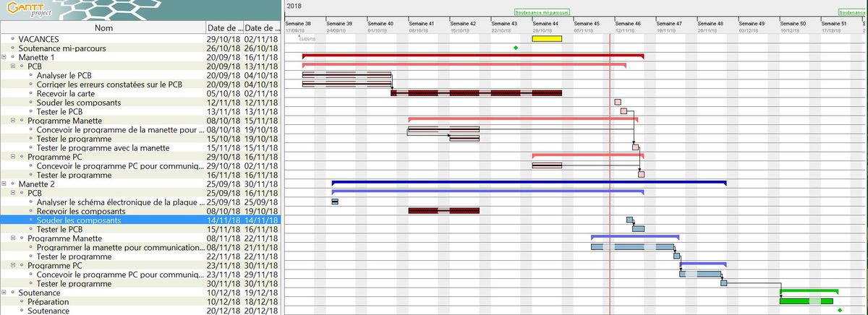Select the yellow VACANCES task bar
The height and width of the screenshot is (315, 868).
click(547, 39)
